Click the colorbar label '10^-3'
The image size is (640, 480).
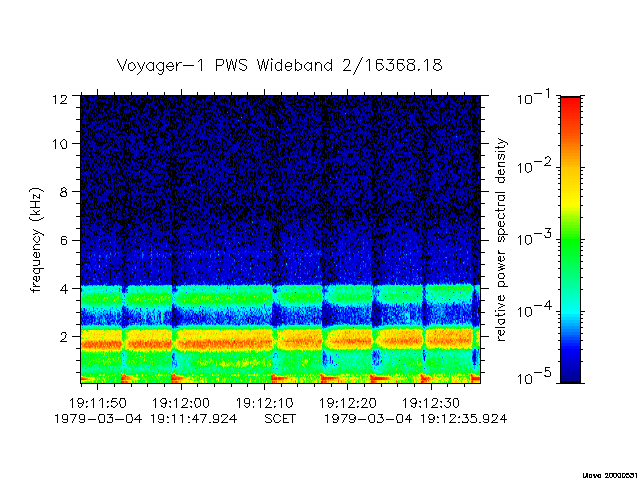(x=534, y=238)
